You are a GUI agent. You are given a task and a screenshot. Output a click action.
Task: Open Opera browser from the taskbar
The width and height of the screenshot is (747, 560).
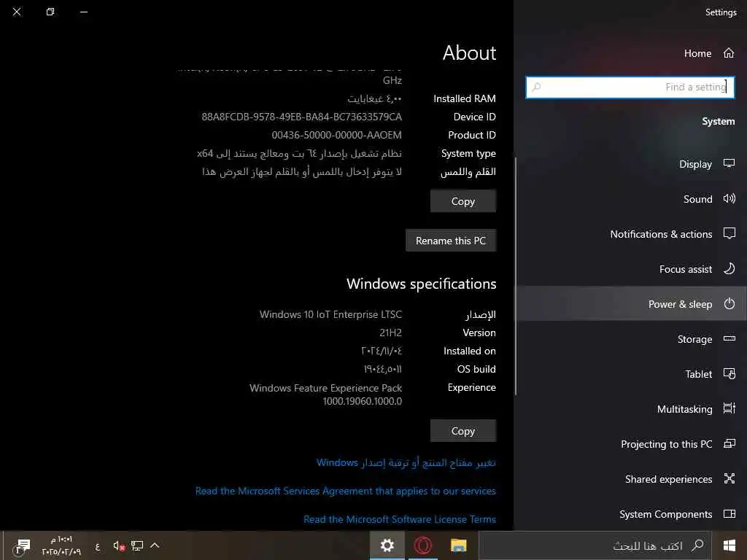(422, 545)
